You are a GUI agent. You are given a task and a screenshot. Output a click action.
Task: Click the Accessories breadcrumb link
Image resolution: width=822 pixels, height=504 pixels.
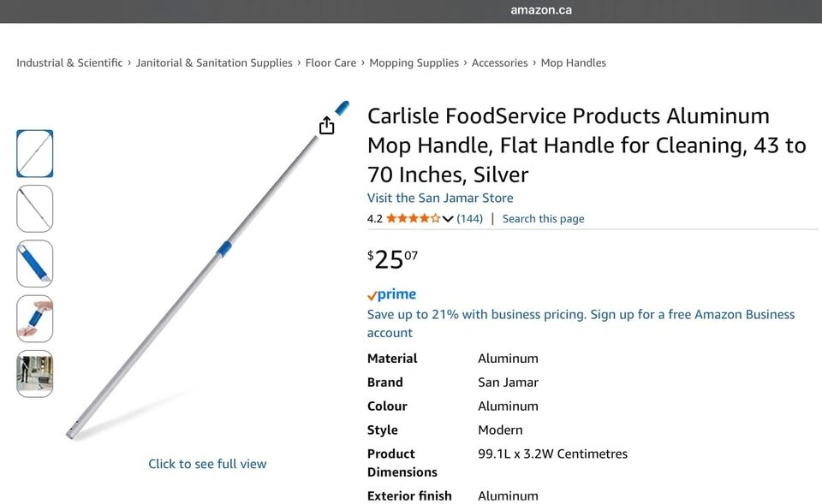pos(499,62)
